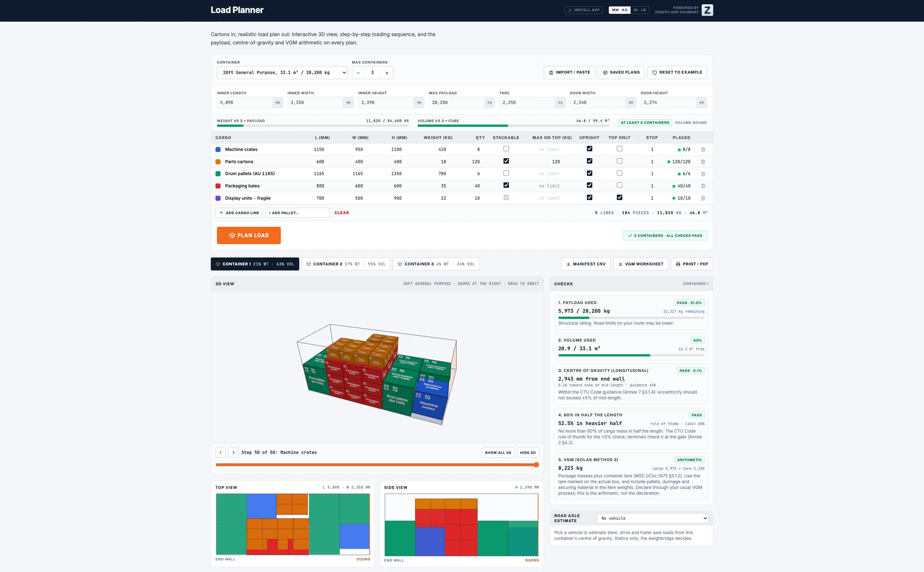Enable Top Only for Packaging bales
This screenshot has height=572, width=924.
[x=619, y=185]
